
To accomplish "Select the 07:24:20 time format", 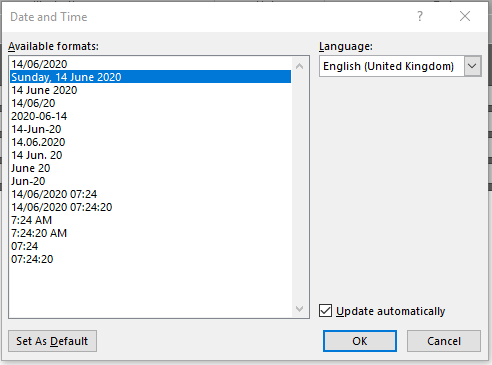I will (151, 259).
